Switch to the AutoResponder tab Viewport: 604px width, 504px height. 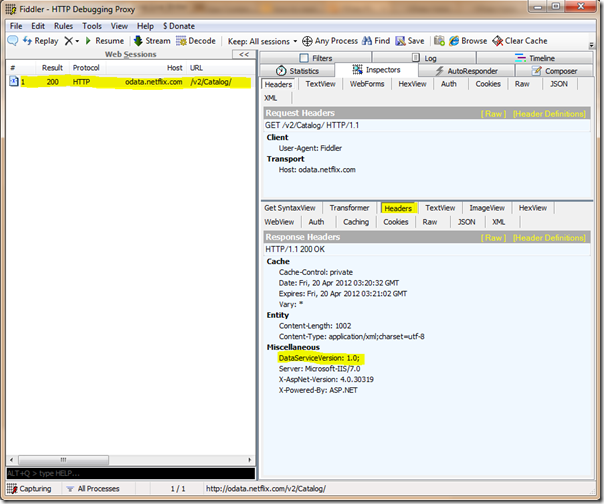coord(466,71)
